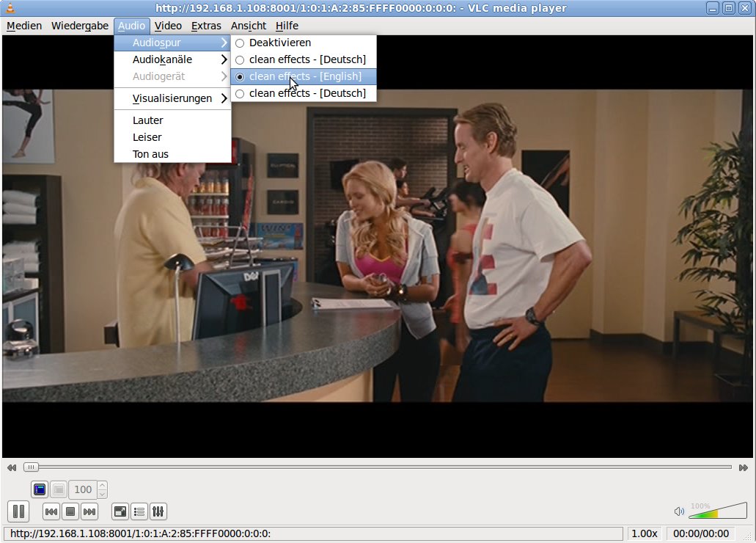The image size is (756, 543).
Task: Open the Hilfe menu
Action: coord(287,26)
